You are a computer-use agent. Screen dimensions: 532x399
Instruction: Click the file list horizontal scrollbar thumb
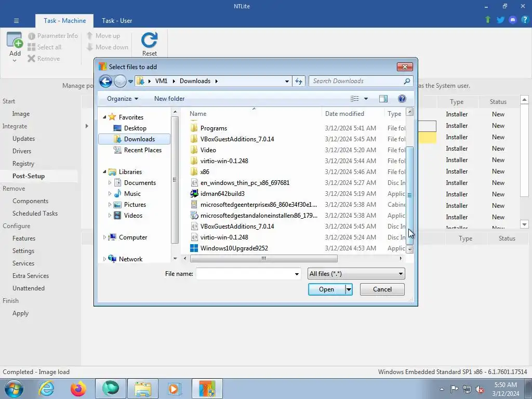point(263,259)
